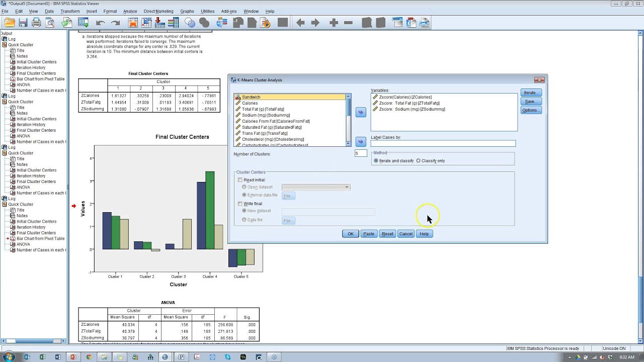Open the Options... button
This screenshot has width=644, height=362.
tap(530, 110)
